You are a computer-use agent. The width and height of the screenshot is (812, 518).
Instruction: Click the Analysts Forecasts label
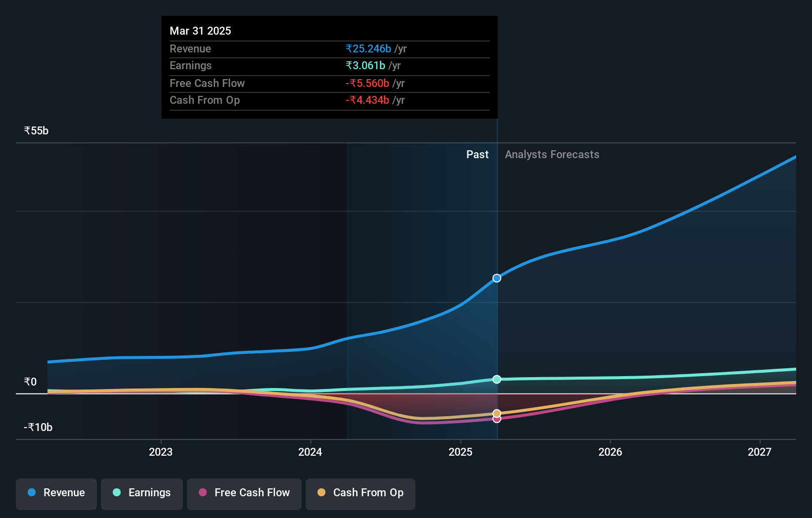(552, 155)
